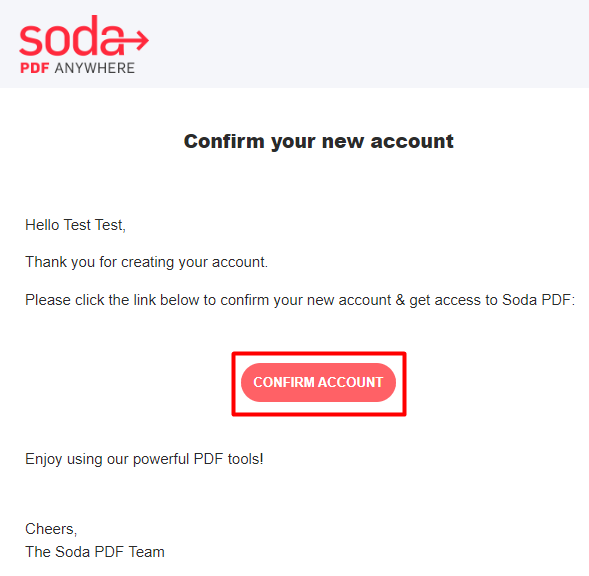589x576 pixels.
Task: Click the "Cheers," sign-off
Action: 51,529
